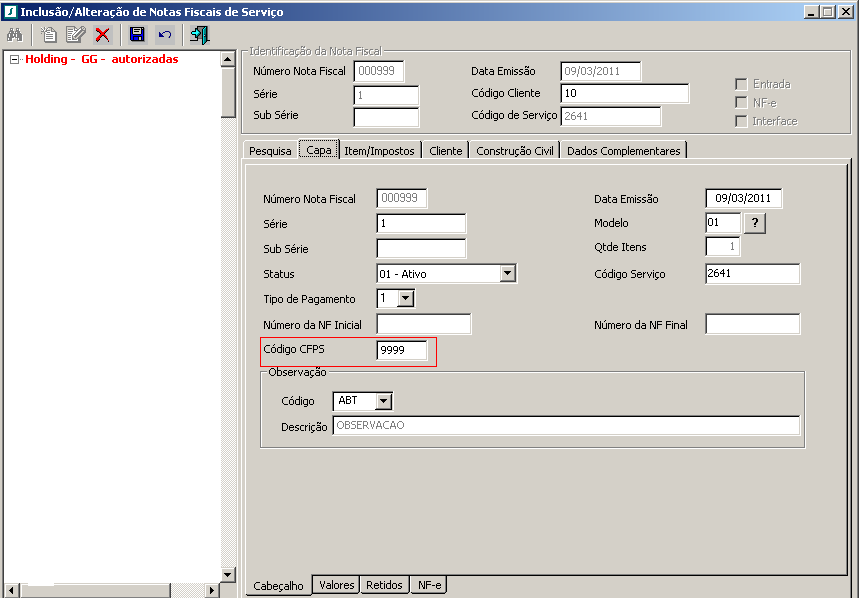Viewport: 859px width, 598px height.
Task: Expand the Tipo de Pagamento dropdown
Action: click(x=405, y=298)
